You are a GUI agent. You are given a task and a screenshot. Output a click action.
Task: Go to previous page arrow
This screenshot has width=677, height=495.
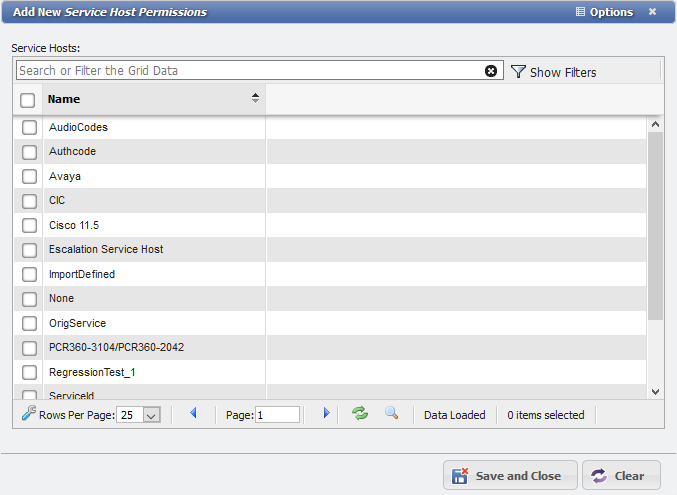click(x=193, y=413)
